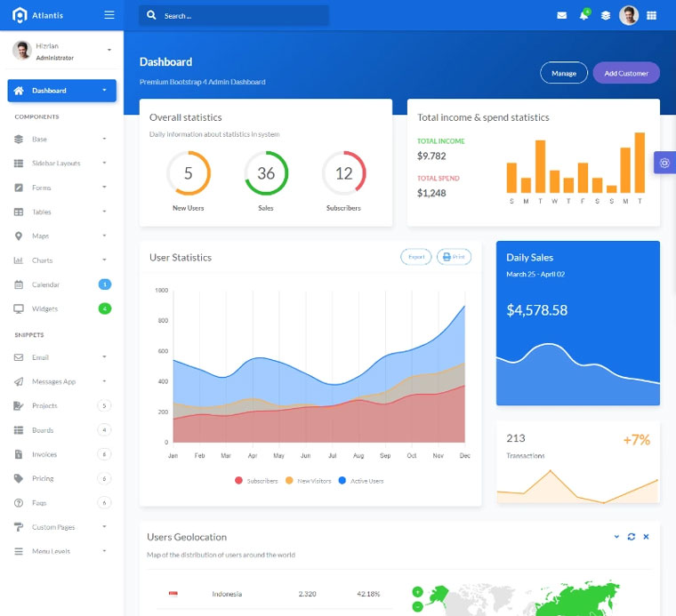Viewport: 676px width, 616px height.
Task: Click the map zoom-in plus button
Action: click(417, 592)
